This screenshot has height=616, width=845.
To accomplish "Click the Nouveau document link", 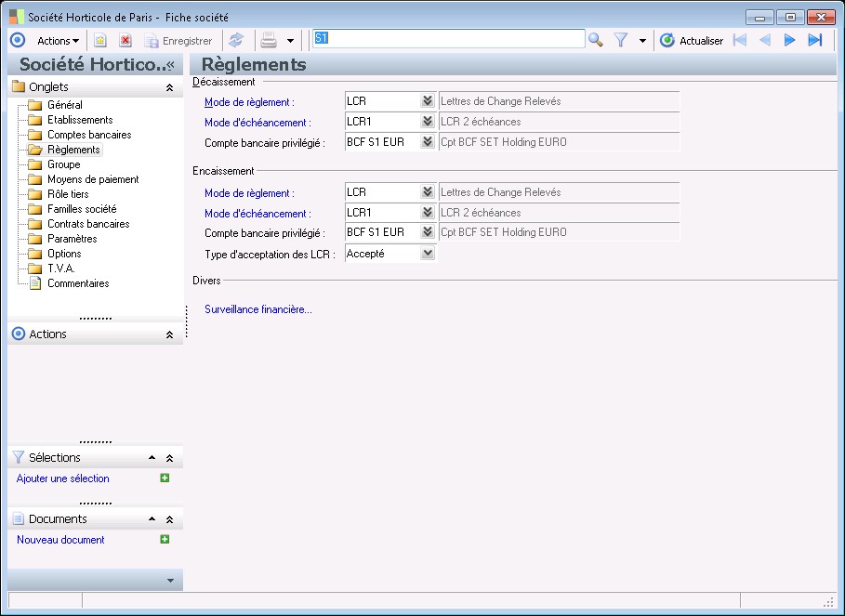I will (60, 540).
